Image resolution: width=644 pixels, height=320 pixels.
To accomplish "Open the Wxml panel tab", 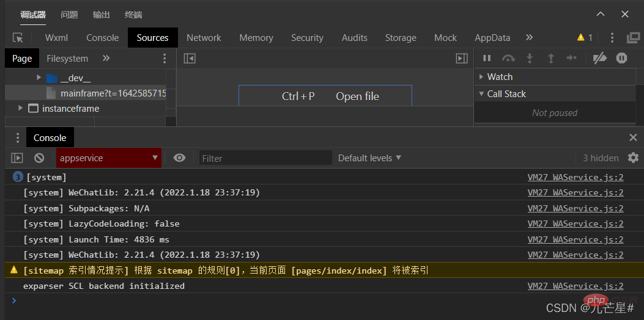I will 57,38.
